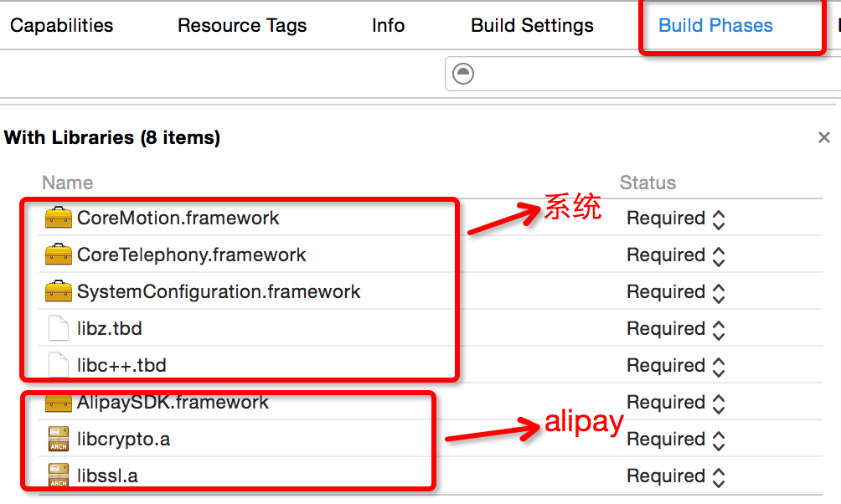Click the build phases search field
This screenshot has width=841, height=504.
(653, 74)
